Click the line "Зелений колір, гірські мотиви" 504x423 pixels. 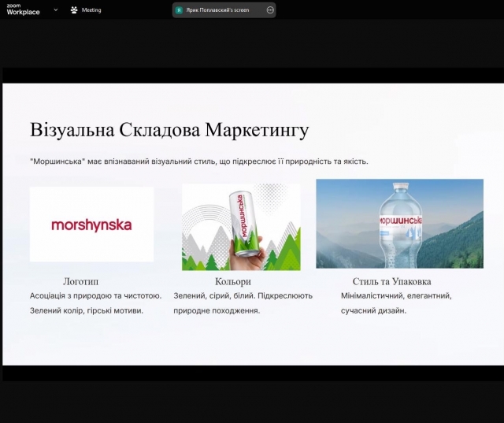tap(87, 310)
